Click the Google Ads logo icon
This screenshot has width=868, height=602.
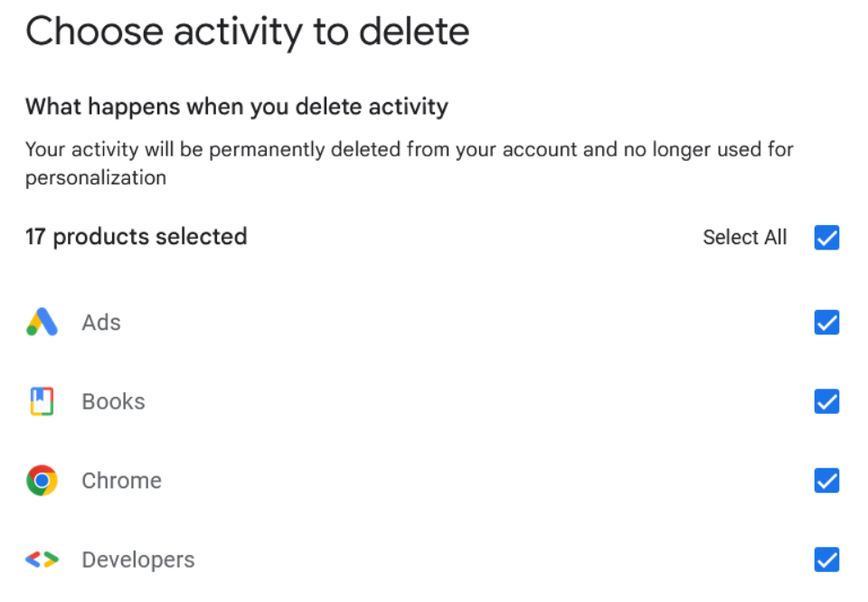point(42,323)
